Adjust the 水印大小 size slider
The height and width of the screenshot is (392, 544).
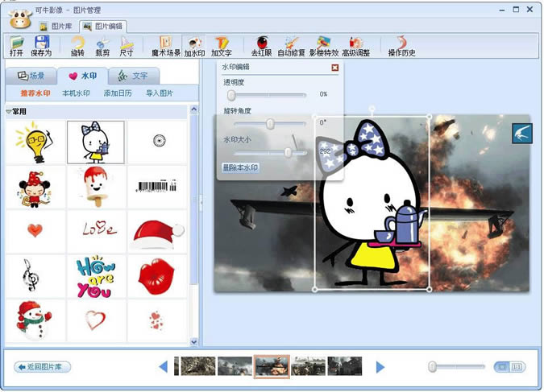[x=288, y=152]
